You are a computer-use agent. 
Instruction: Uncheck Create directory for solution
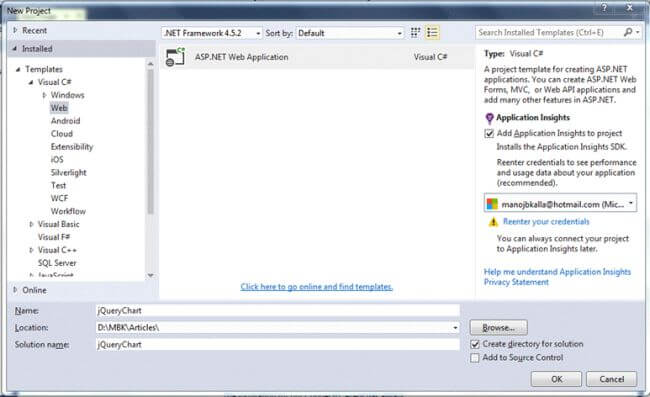(x=475, y=344)
